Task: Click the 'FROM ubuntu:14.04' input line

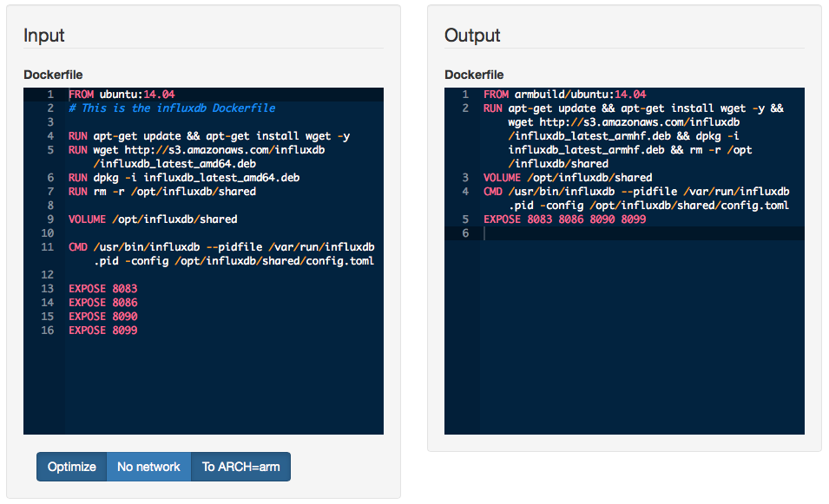Action: (122, 95)
